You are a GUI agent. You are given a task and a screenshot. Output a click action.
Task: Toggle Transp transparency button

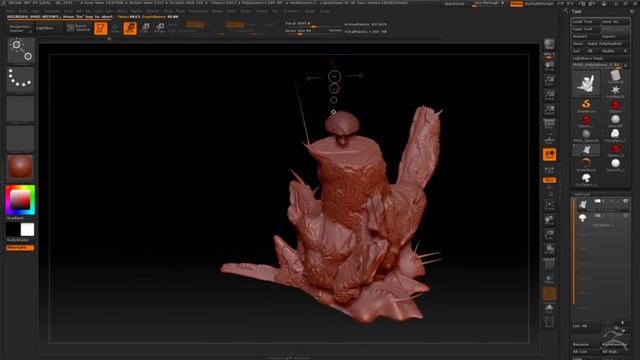click(x=549, y=279)
